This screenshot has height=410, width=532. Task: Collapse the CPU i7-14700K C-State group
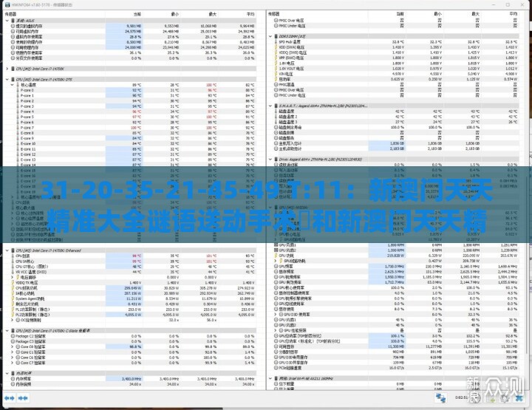coord(7,331)
